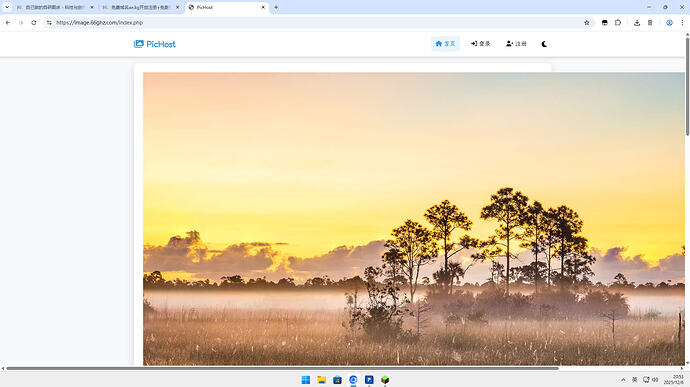This screenshot has height=387, width=690.
Task: Open network and volume tray icons
Action: (650, 380)
